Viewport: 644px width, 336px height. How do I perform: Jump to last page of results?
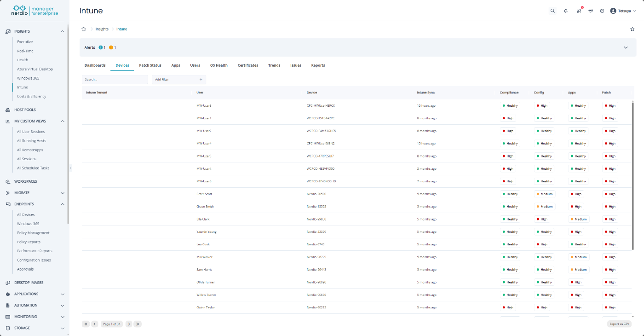click(138, 324)
